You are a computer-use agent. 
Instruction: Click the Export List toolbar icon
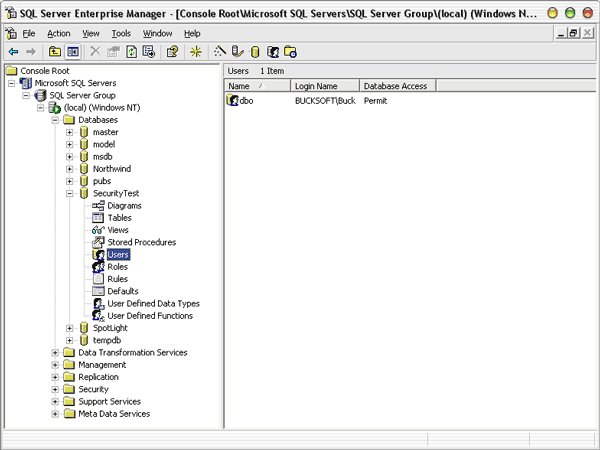[149, 51]
